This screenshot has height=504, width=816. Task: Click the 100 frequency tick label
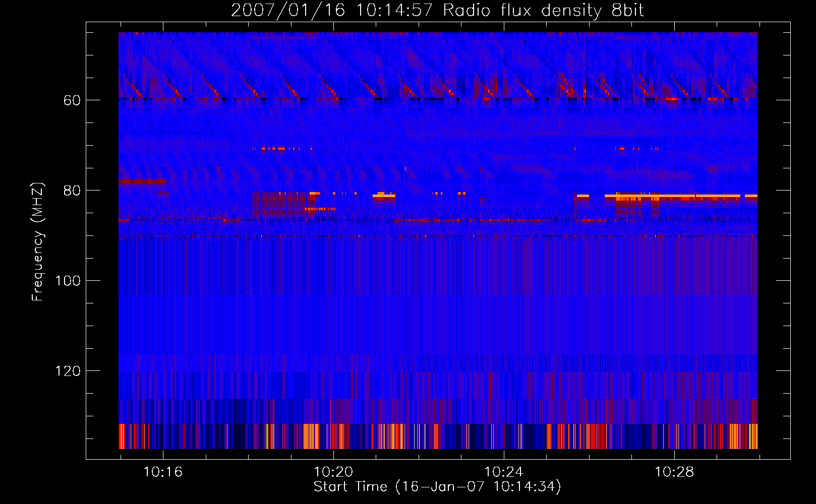[68, 281]
